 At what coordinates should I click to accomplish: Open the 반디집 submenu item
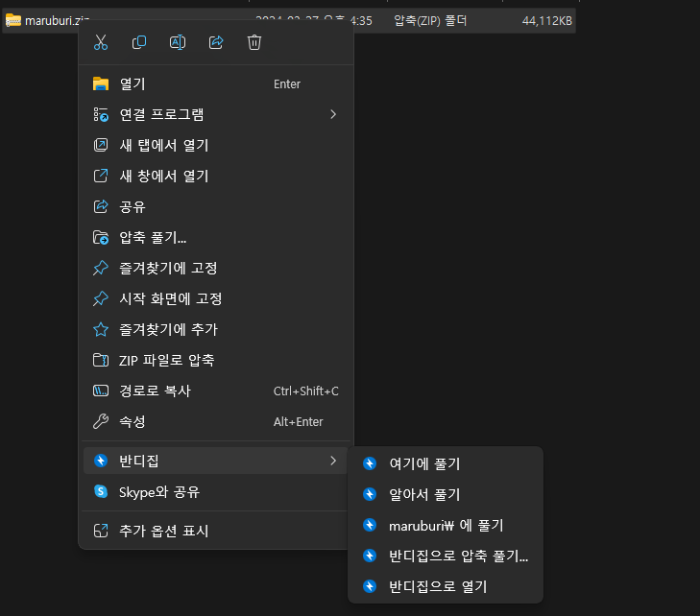pyautogui.click(x=216, y=461)
